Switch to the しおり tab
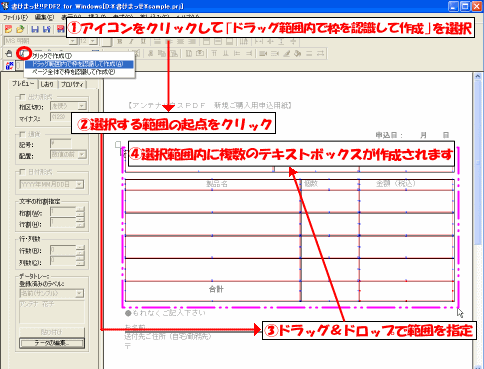 [47, 84]
